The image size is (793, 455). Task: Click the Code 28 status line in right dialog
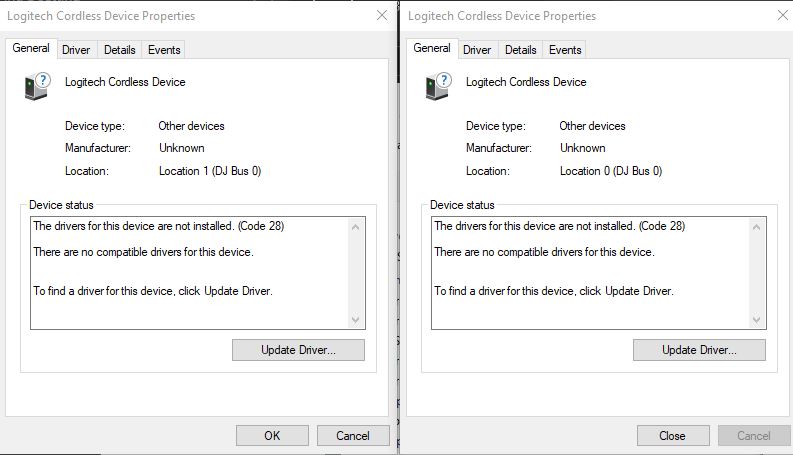click(x=559, y=226)
